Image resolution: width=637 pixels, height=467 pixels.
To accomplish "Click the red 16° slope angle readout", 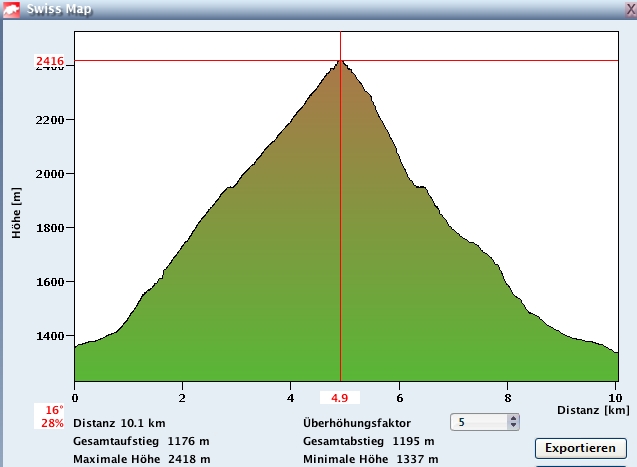I will coord(53,410).
